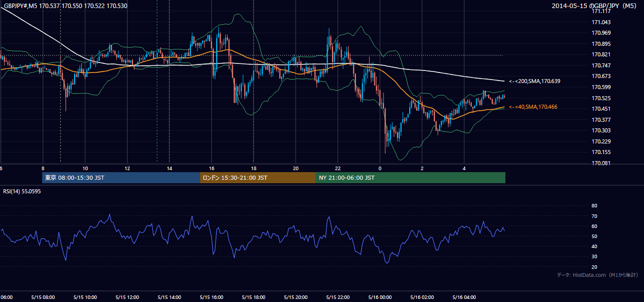Click hour label 18 under the price chart
The width and height of the screenshot is (644, 302).
click(x=253, y=169)
